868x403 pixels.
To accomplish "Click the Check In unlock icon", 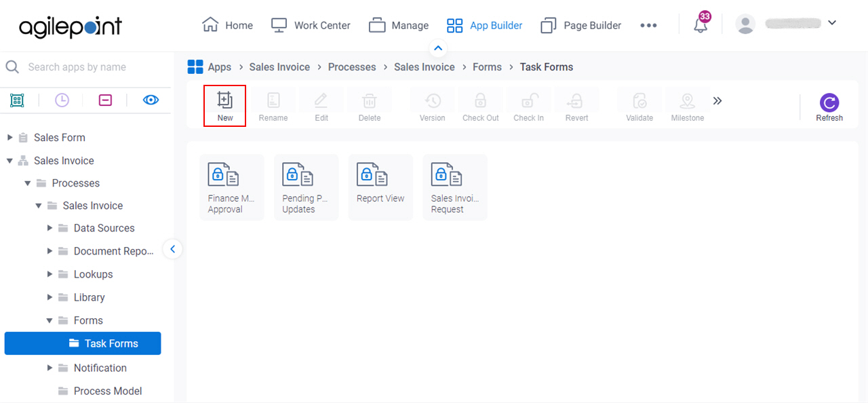I will pyautogui.click(x=528, y=106).
